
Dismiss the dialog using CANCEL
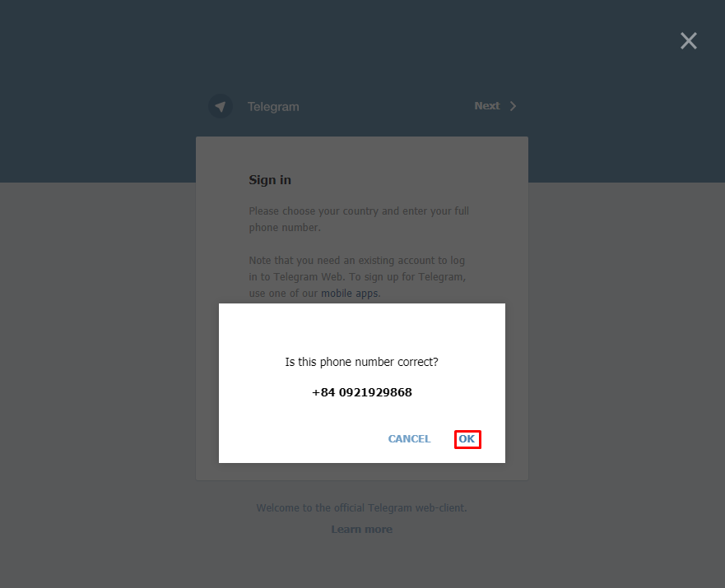tap(409, 439)
